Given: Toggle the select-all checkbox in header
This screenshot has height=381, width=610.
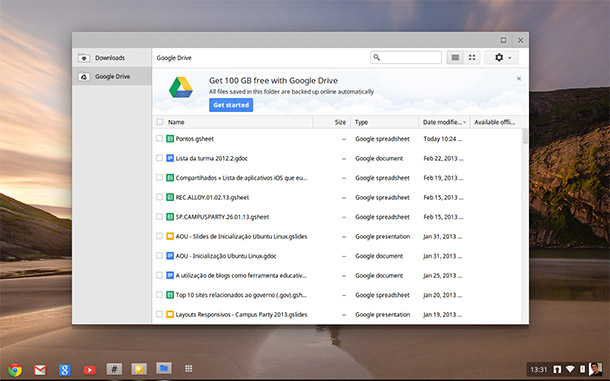Looking at the screenshot, I should (x=160, y=122).
